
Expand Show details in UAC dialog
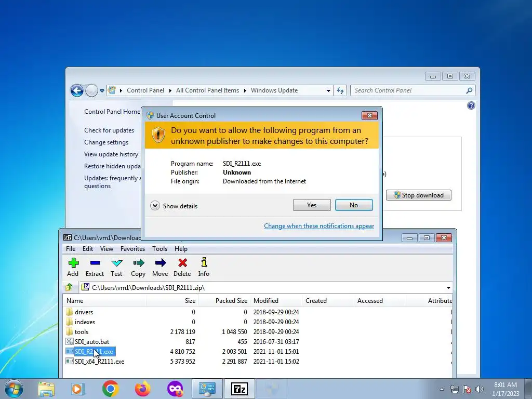(155, 206)
